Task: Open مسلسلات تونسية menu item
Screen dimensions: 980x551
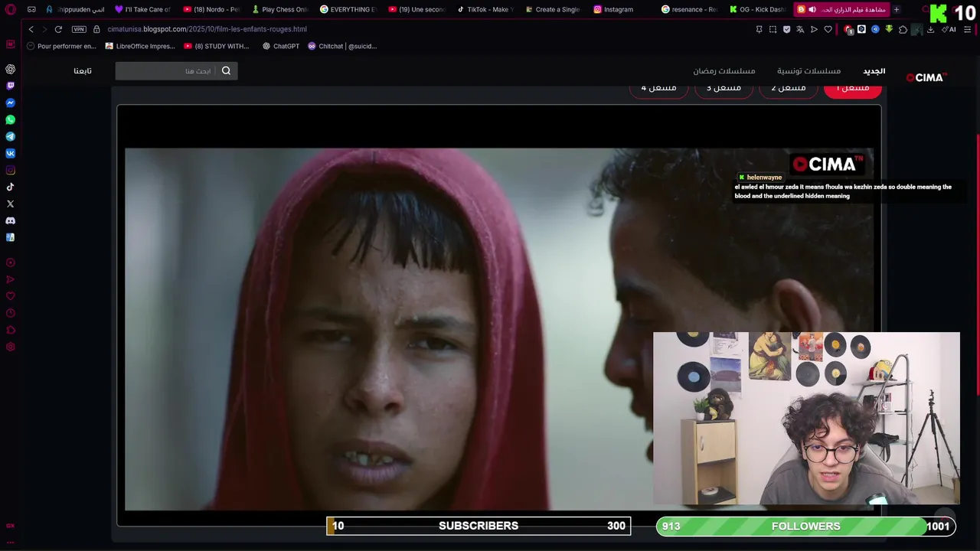Action: click(x=808, y=71)
